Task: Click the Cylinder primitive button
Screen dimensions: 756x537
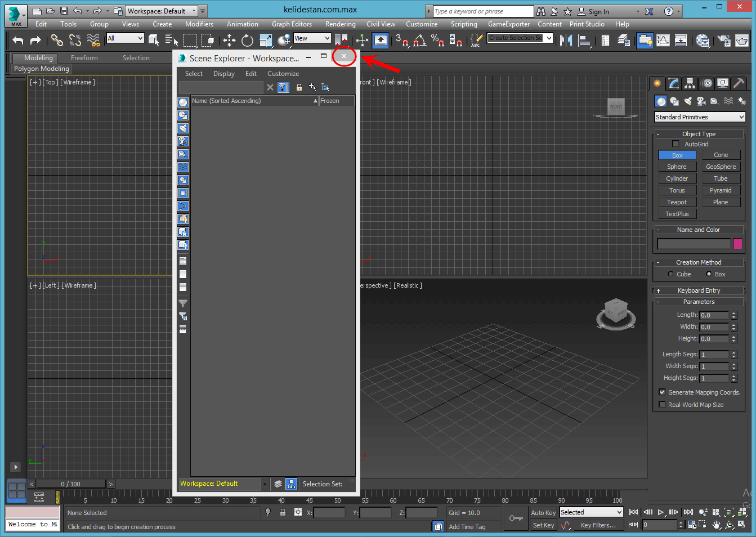Action: pos(677,178)
